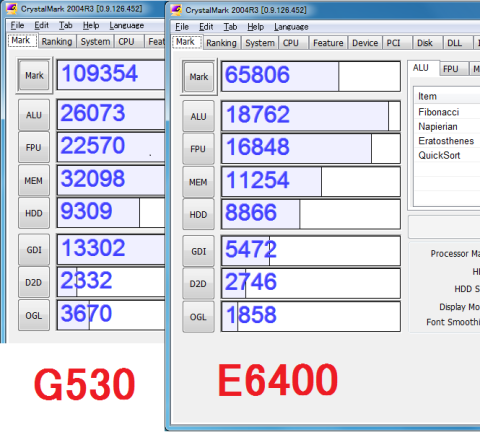
Task: Click HDD score 9309 in G530 window
Action: click(111, 213)
